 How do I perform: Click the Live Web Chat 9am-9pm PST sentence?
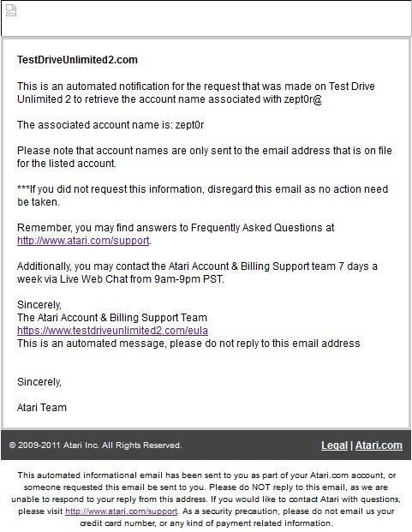[x=197, y=272]
